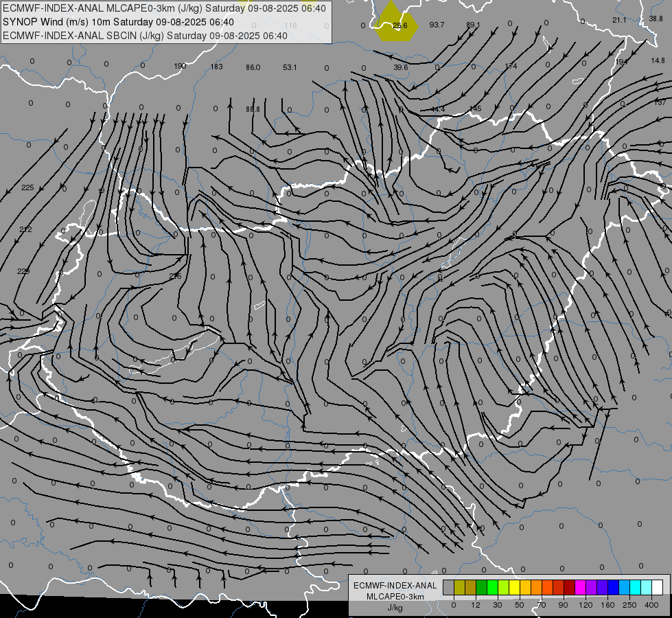Click the dark red legend swatch

(570, 587)
